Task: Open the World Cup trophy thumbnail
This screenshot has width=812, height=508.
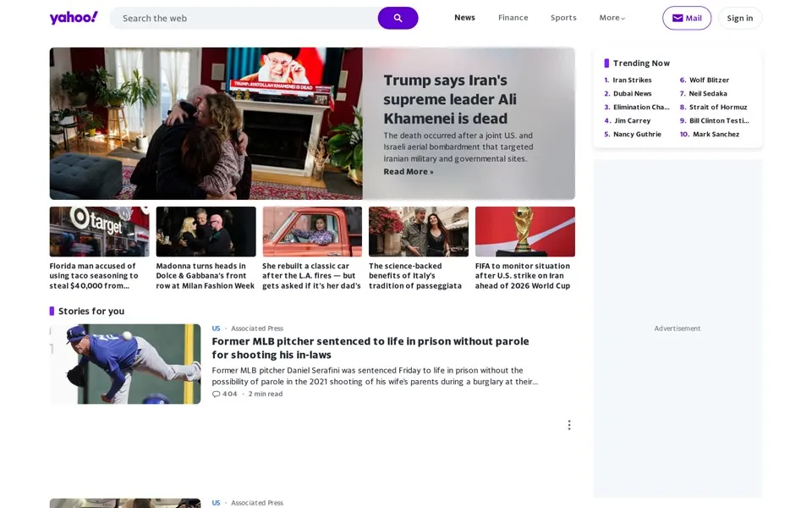Action: (x=525, y=232)
